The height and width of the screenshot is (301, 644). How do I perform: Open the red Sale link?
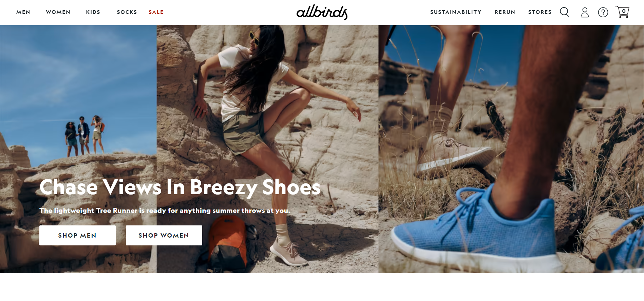(156, 12)
